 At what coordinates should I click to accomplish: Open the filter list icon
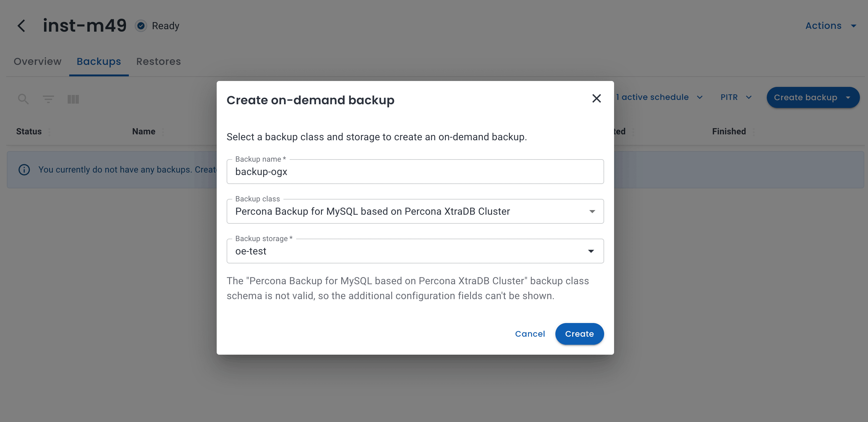pos(48,99)
